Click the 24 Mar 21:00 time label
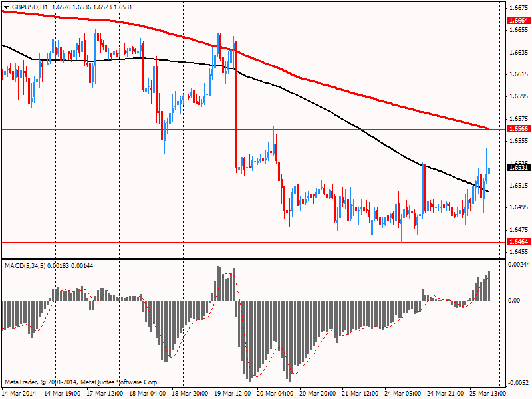This screenshot has height=399, width=532. 446,393
